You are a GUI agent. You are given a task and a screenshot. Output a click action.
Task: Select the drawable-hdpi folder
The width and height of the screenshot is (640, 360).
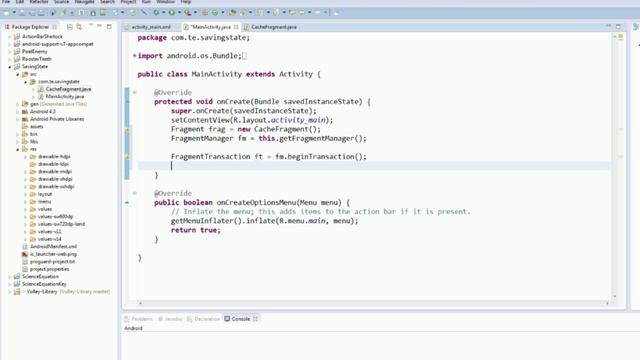(x=54, y=157)
